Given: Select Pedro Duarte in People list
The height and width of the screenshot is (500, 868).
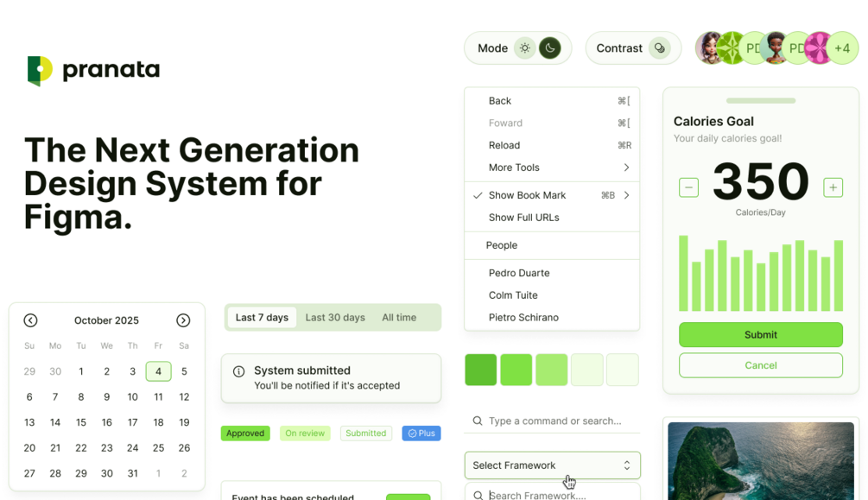Looking at the screenshot, I should tap(552, 273).
